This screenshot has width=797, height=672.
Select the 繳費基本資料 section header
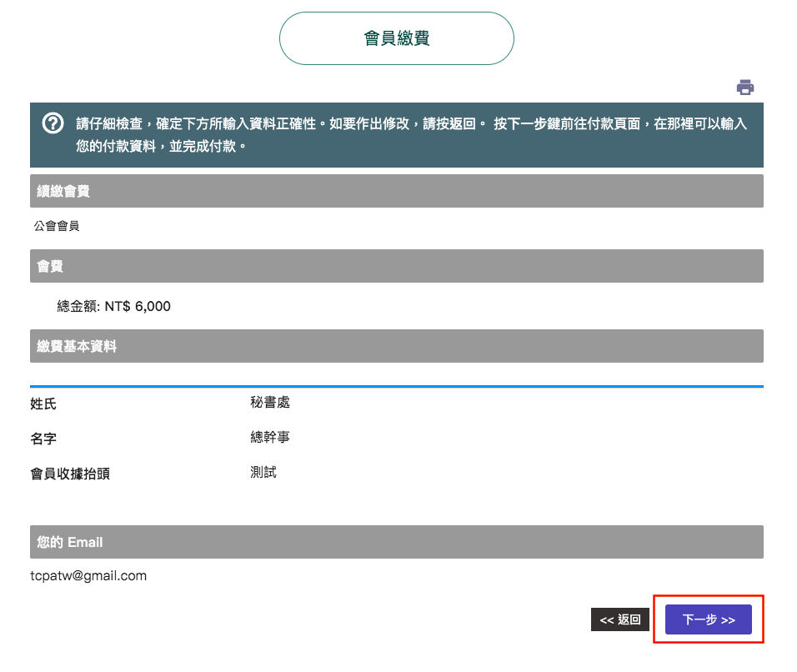[397, 346]
